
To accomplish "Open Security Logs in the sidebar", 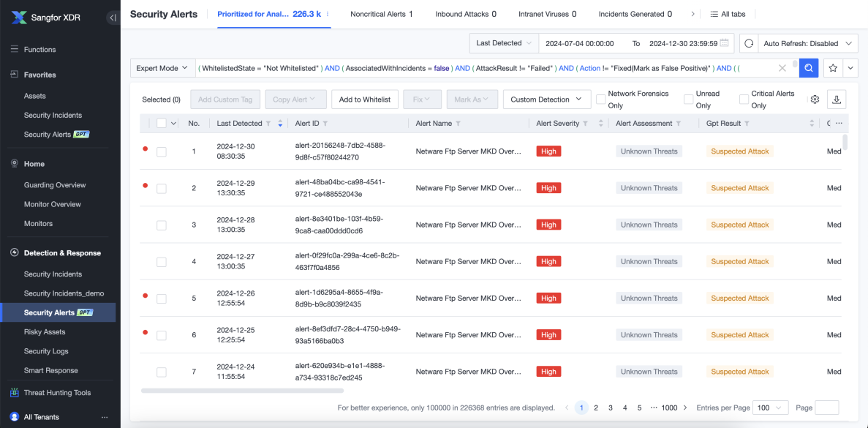I will [46, 351].
